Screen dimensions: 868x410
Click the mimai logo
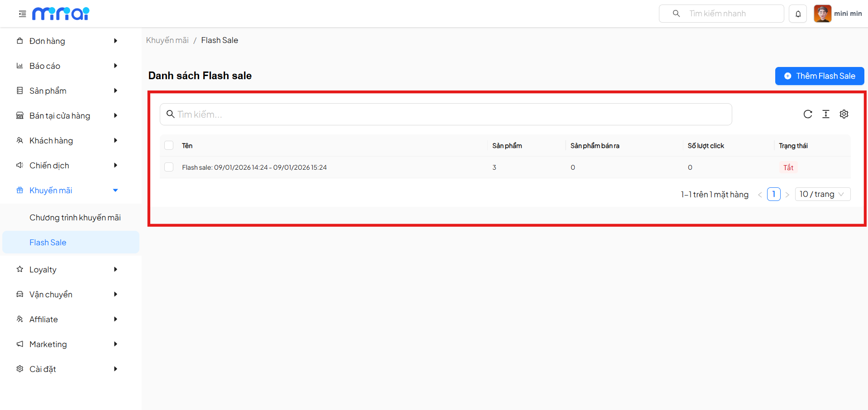[x=61, y=14]
